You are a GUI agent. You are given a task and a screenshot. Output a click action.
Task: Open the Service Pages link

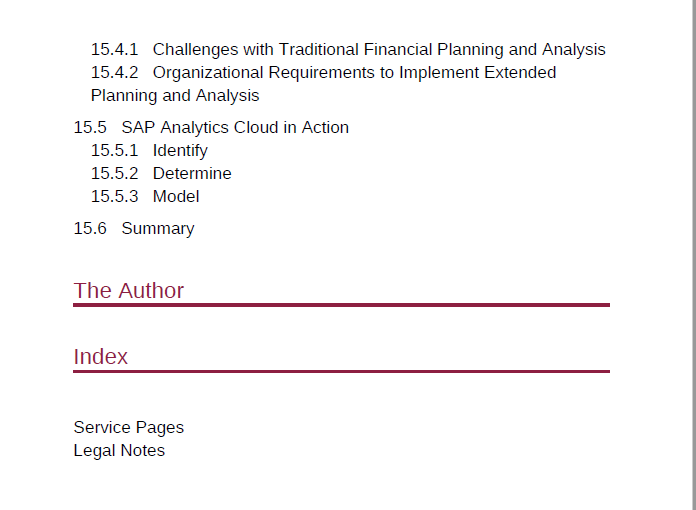pyautogui.click(x=129, y=427)
